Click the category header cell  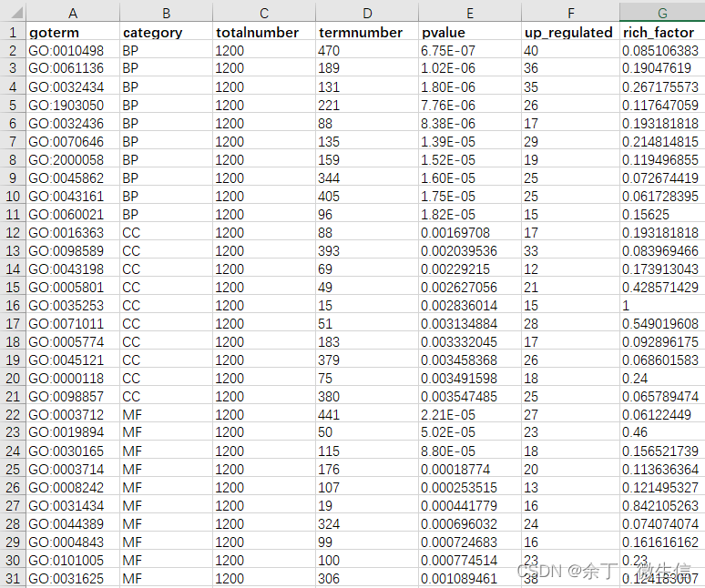click(x=167, y=32)
